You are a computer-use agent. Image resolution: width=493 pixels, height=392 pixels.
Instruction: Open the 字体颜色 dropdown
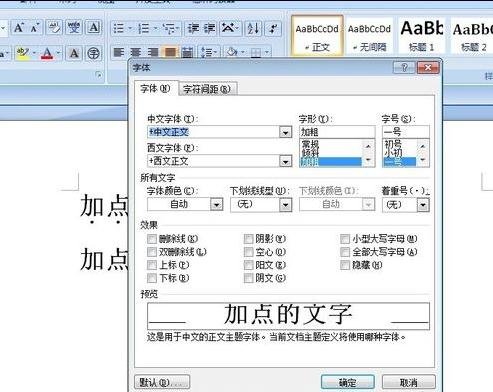tap(216, 204)
